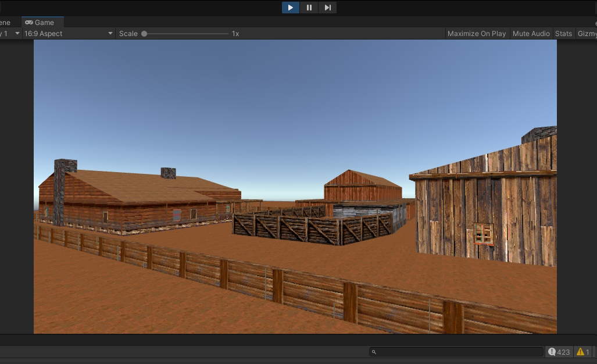Click the Scale label
The width and height of the screenshot is (597, 364).
tap(128, 34)
